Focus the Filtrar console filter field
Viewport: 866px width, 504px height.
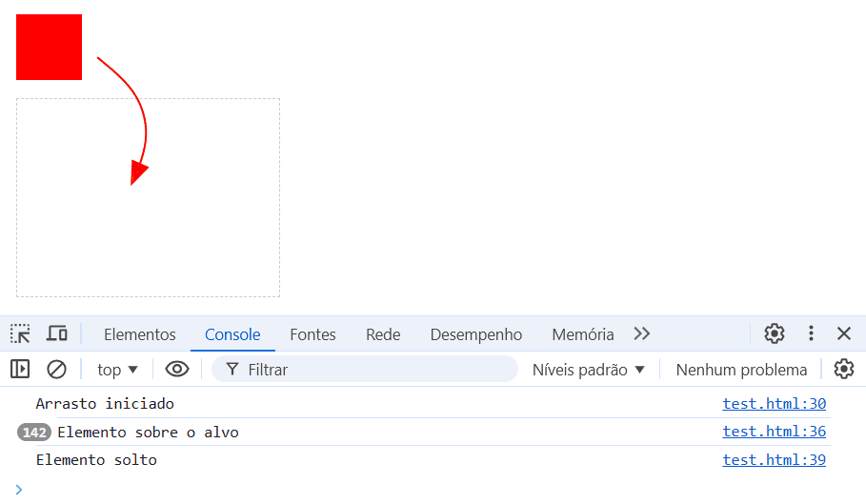tap(365, 370)
